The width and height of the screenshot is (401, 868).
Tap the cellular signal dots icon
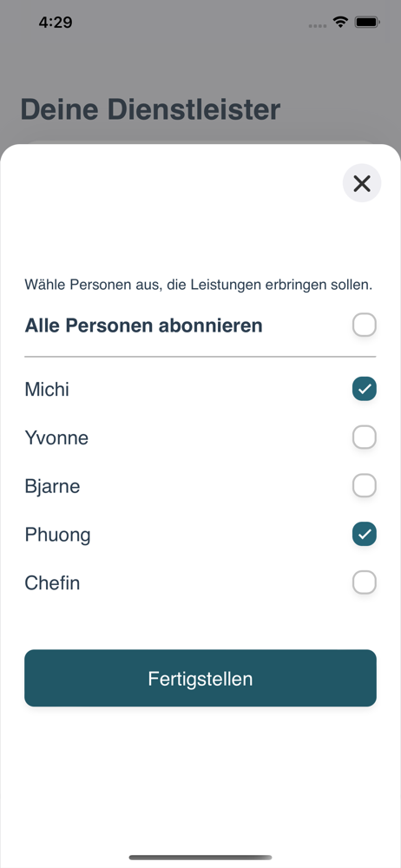pos(318,25)
